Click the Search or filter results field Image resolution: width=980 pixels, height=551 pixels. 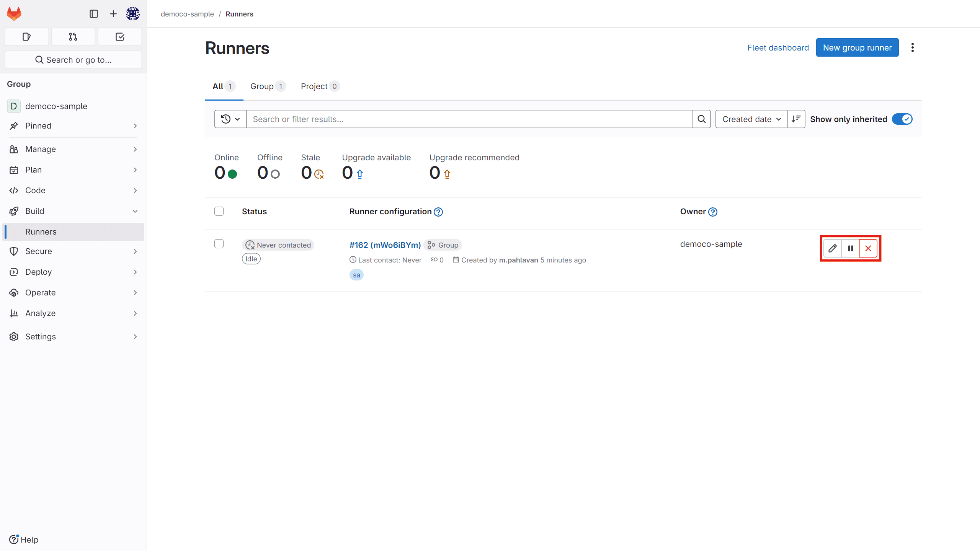click(x=469, y=119)
